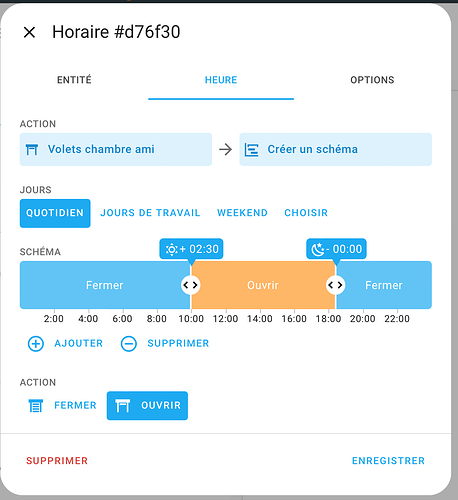
Task: Choose custom days with Choisir
Action: tap(306, 213)
